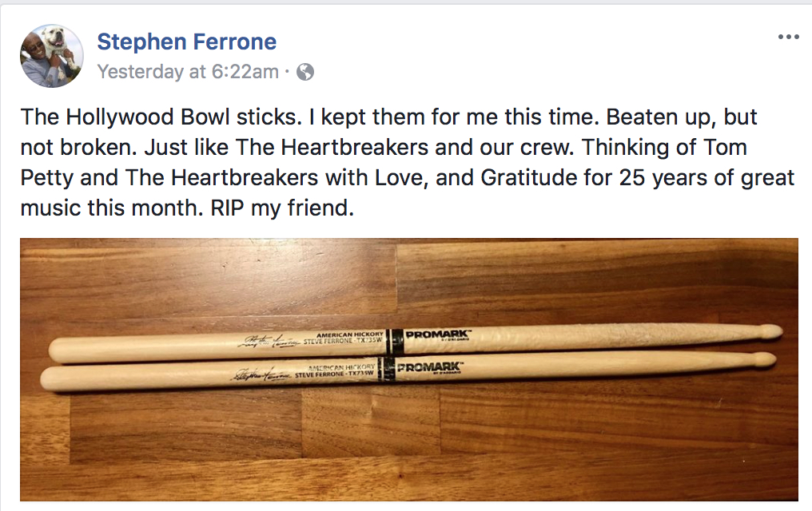Viewport: 812px width, 511px height.
Task: Click the public globe privacy icon
Action: [305, 73]
